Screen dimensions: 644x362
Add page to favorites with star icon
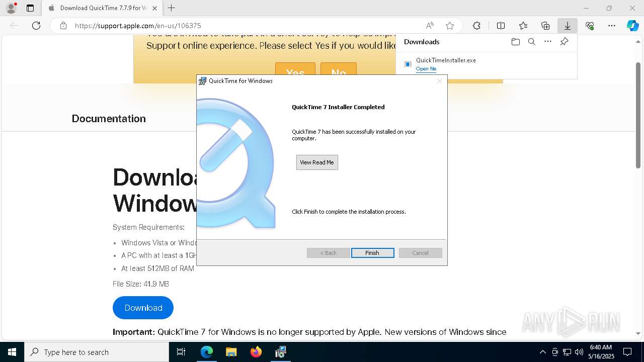click(x=450, y=26)
